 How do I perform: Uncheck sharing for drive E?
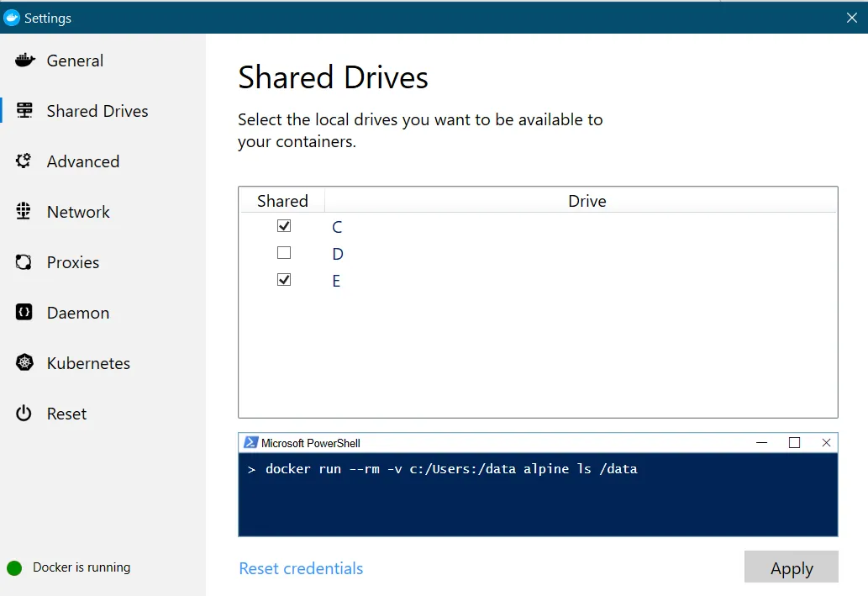(284, 280)
